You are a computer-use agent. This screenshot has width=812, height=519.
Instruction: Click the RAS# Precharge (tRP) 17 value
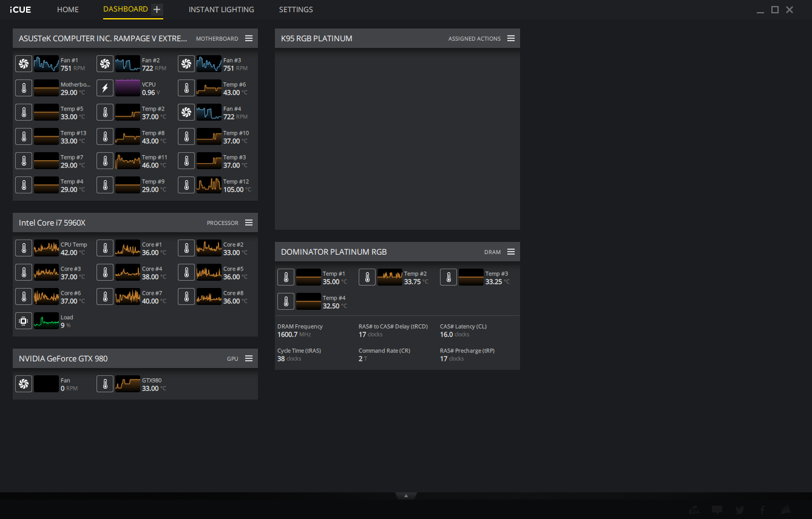(x=452, y=359)
